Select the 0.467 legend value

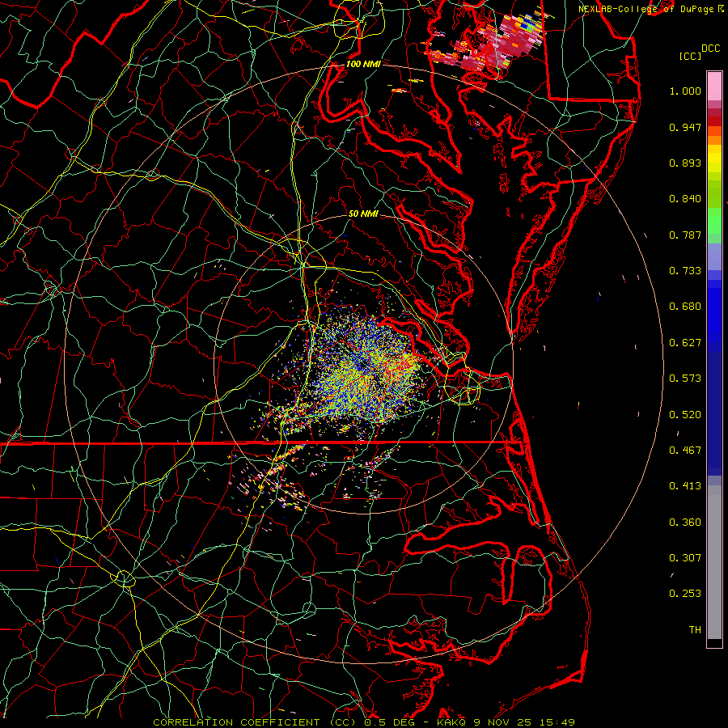pos(685,451)
